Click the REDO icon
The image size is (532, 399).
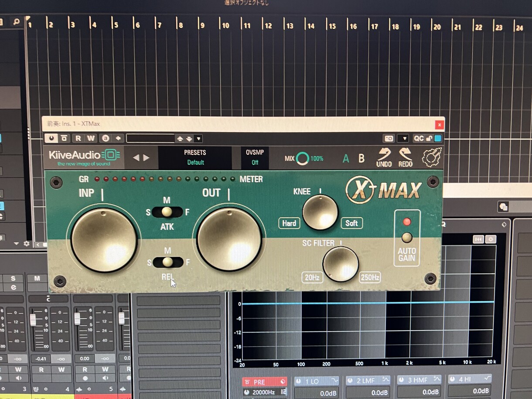(405, 157)
